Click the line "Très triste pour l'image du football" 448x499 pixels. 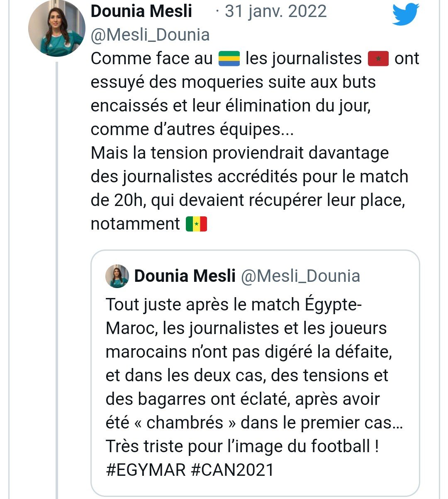point(242,446)
